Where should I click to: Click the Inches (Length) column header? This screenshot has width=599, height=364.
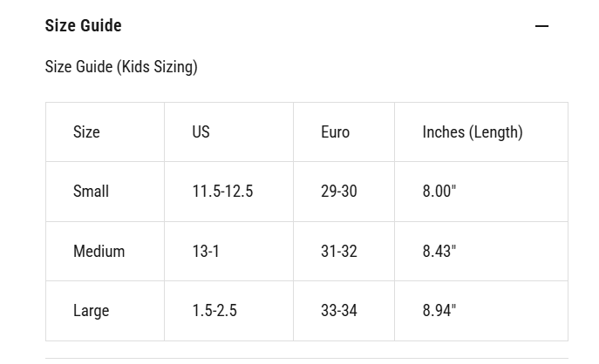pyautogui.click(x=472, y=132)
